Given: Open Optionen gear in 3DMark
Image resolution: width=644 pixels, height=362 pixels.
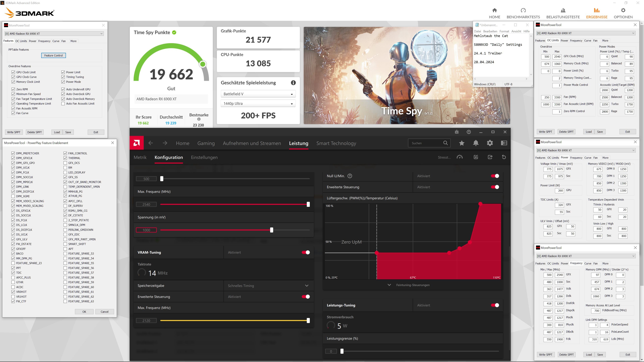Looking at the screenshot, I should click(623, 10).
